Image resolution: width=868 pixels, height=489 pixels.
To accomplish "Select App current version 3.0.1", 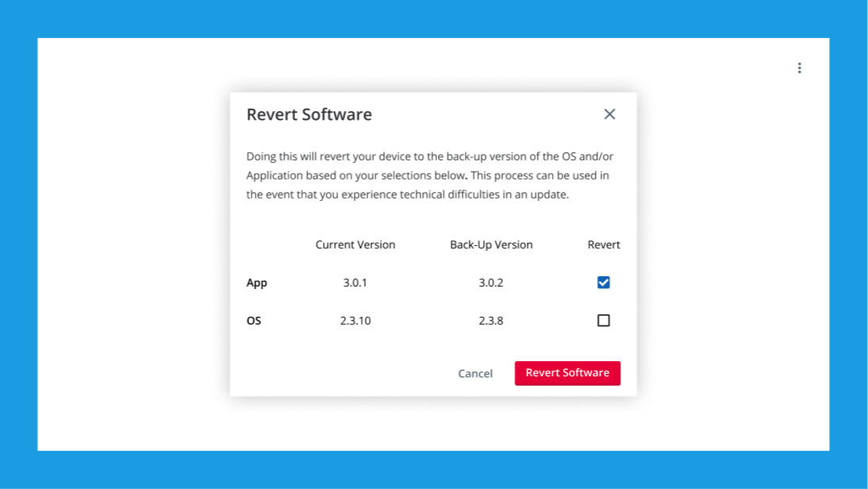I will coord(355,283).
